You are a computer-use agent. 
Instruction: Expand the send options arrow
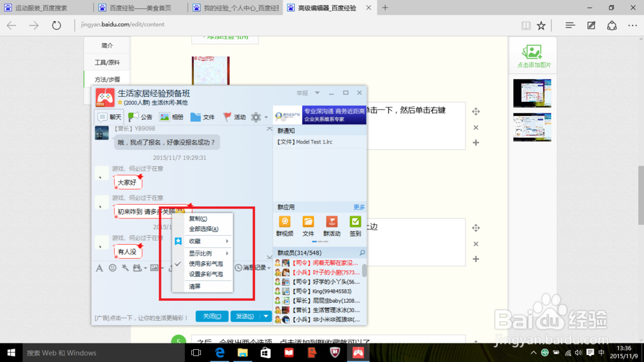coord(266,316)
